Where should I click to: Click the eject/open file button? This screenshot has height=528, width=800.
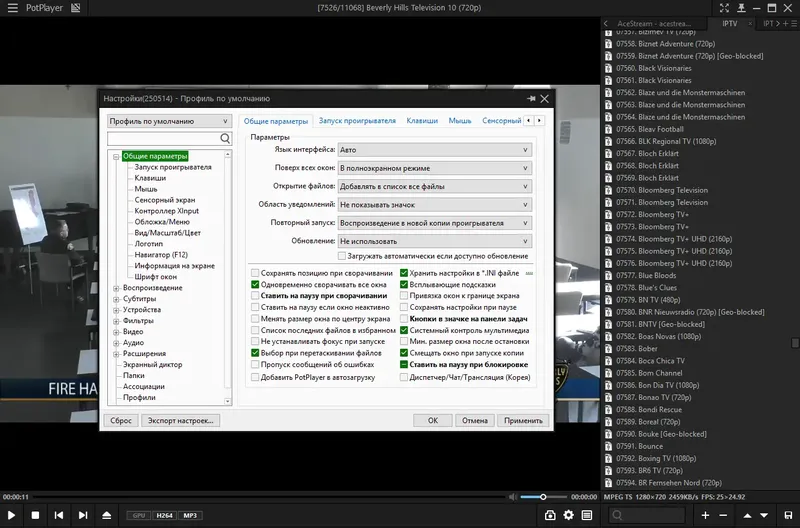click(x=107, y=515)
